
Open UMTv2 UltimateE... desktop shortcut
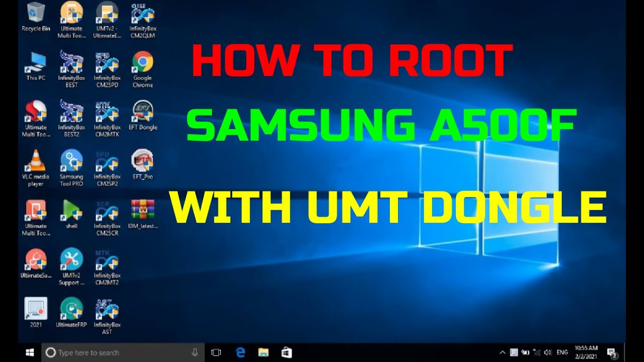click(x=107, y=19)
